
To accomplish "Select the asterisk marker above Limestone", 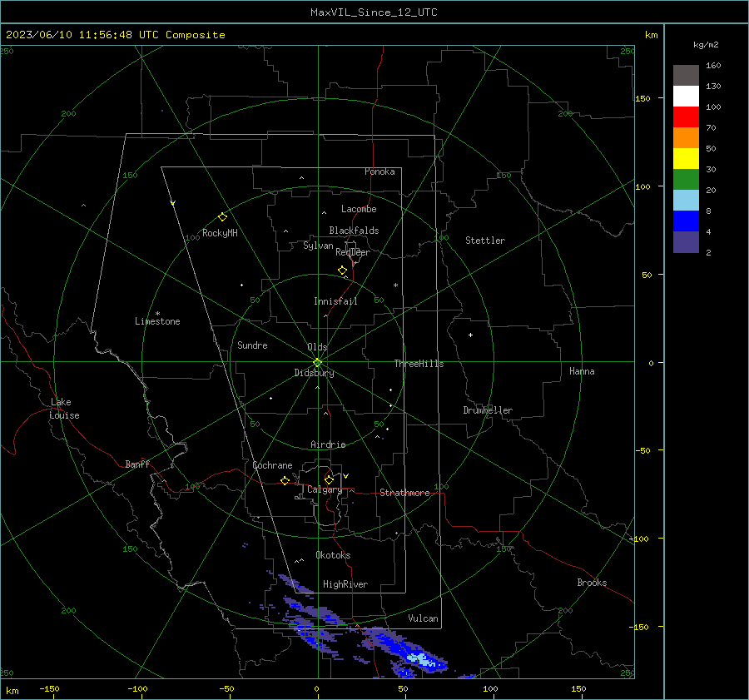I will point(157,314).
